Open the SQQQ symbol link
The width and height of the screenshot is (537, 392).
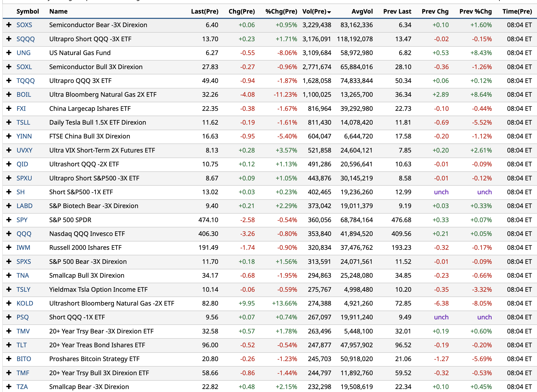(x=25, y=39)
